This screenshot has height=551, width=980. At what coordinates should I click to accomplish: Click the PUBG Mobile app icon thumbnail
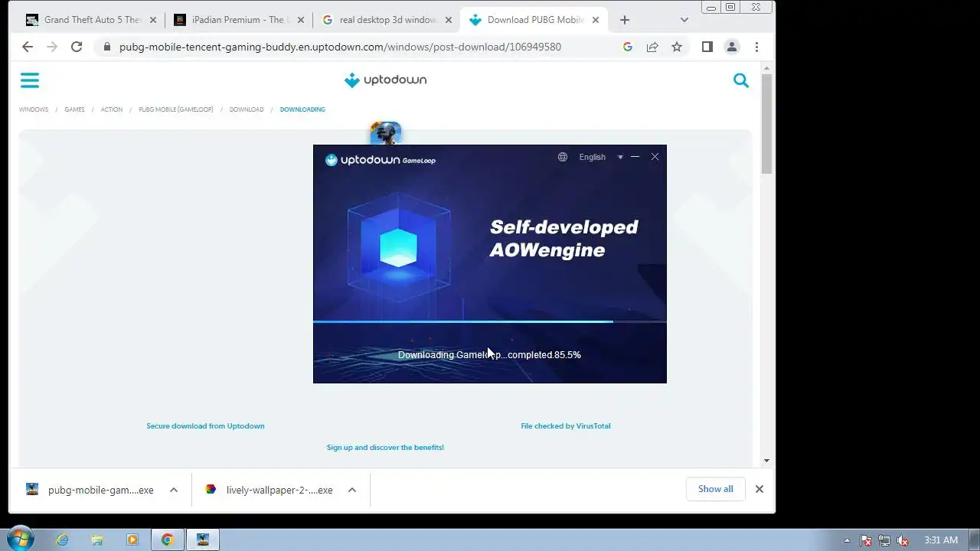point(386,133)
